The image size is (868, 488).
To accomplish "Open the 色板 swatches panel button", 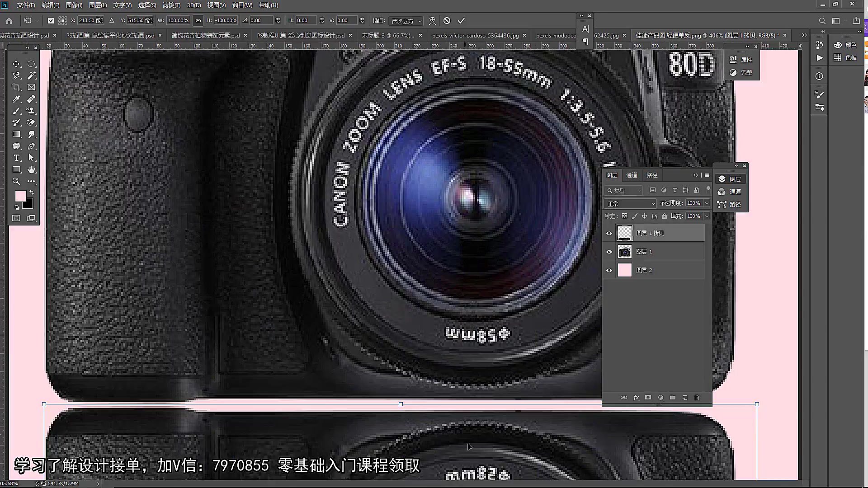I will click(845, 57).
